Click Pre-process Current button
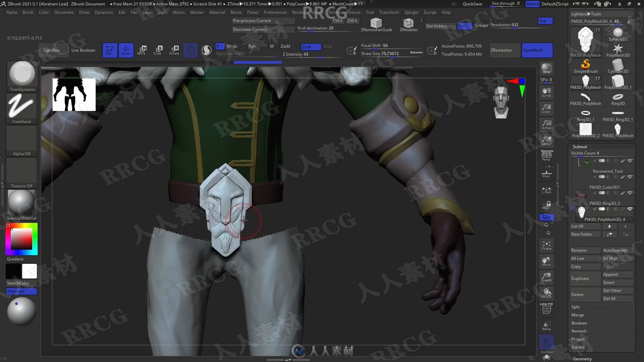The height and width of the screenshot is (362, 644). [263, 20]
